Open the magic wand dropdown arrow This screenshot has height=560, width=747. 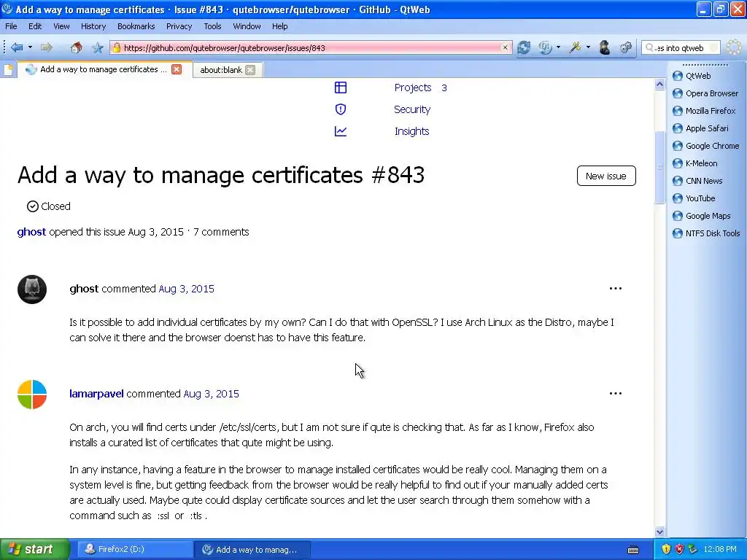coord(588,47)
